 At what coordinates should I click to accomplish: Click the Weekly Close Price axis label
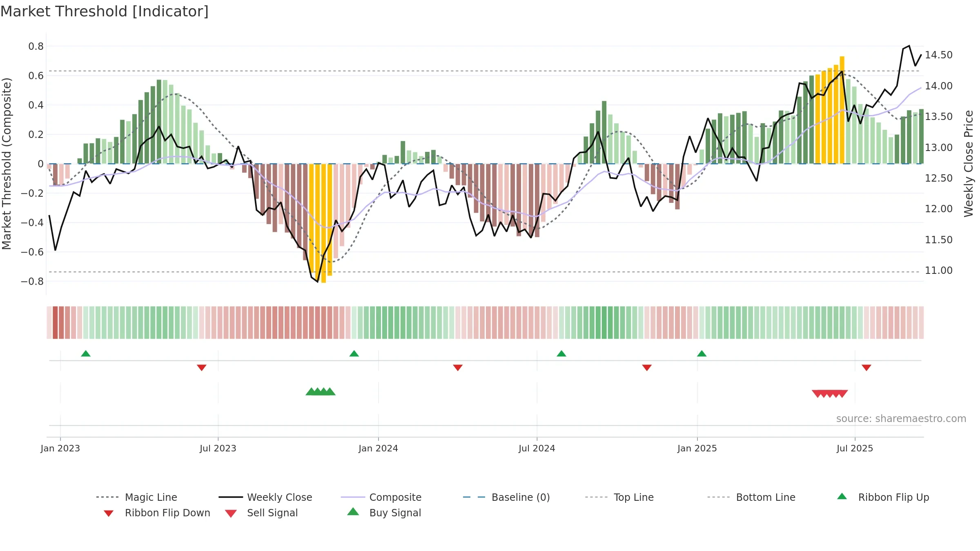[x=969, y=164]
